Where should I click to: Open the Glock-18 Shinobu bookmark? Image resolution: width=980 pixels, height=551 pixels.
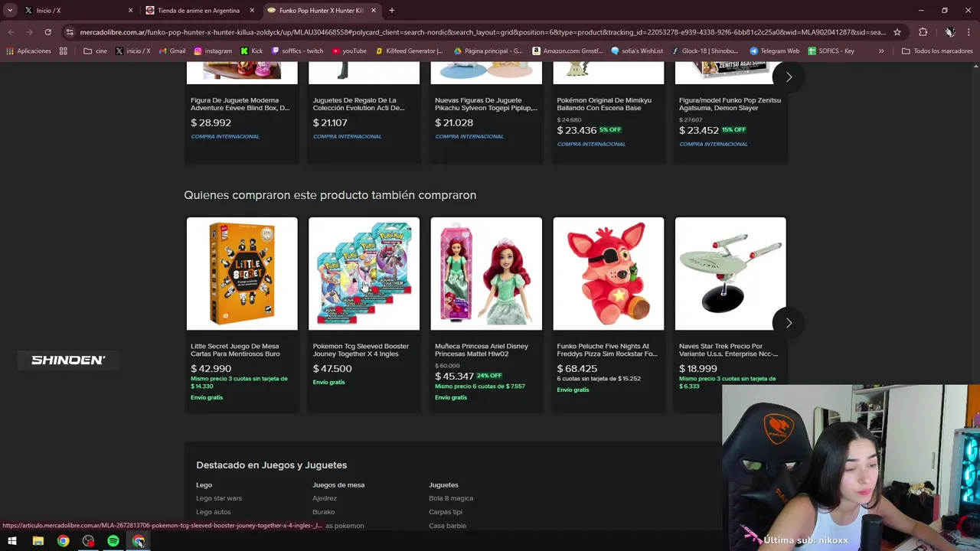705,51
